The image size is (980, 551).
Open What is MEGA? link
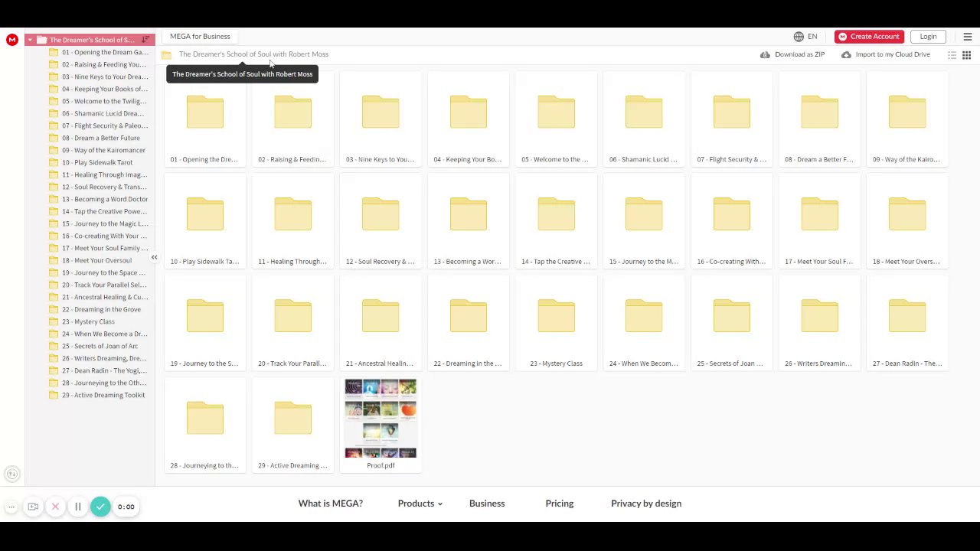pos(331,504)
